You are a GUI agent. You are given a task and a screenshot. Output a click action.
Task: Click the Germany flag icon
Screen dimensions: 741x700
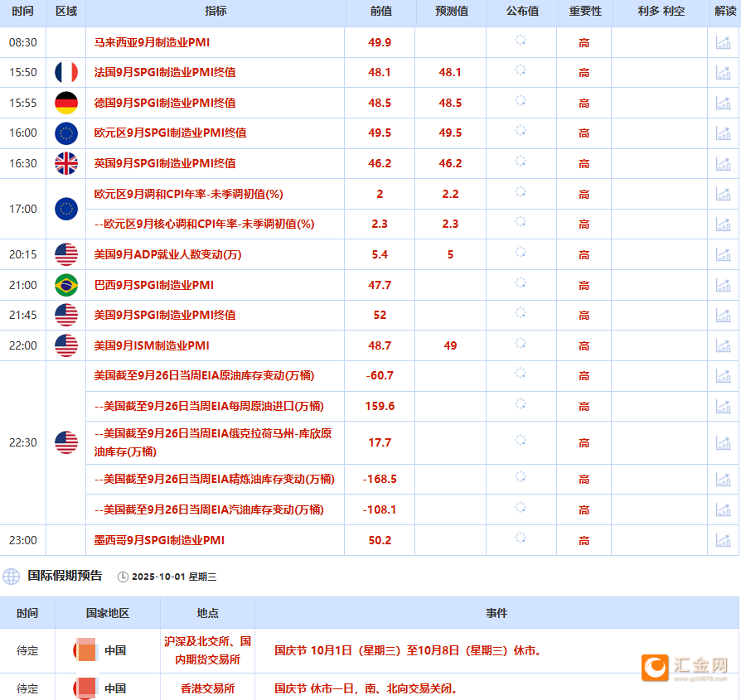coord(66,103)
